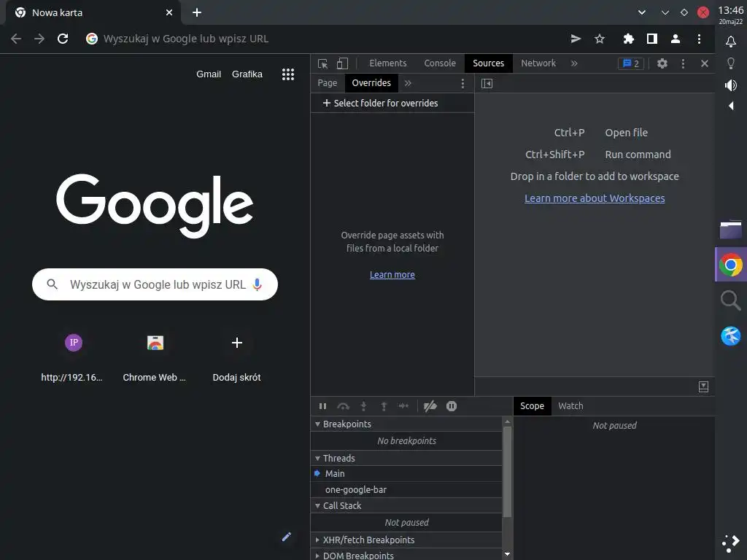Open DevTools customize menu three dots
This screenshot has height=560, width=747.
pos(683,63)
